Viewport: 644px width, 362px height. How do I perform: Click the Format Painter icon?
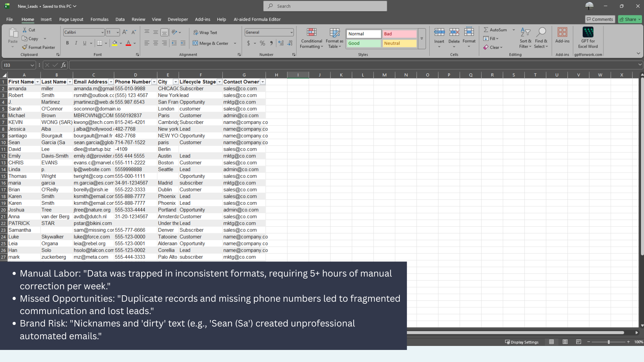[x=25, y=47]
